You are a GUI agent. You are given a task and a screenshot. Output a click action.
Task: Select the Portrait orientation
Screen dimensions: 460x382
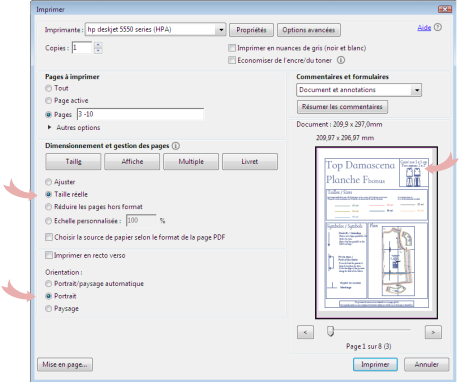[x=49, y=296]
